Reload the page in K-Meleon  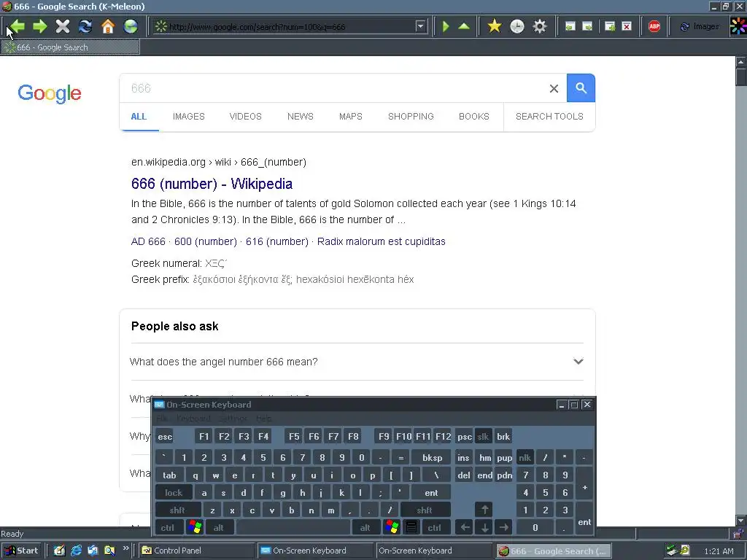[85, 26]
